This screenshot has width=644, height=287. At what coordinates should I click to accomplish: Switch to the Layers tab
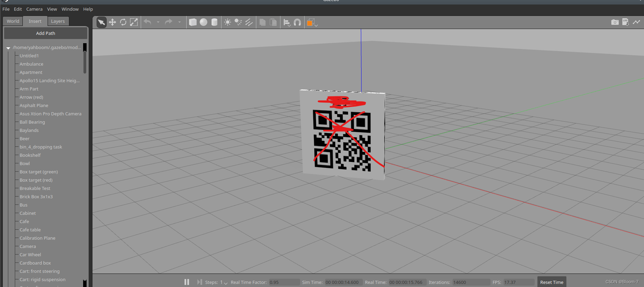[x=58, y=21]
